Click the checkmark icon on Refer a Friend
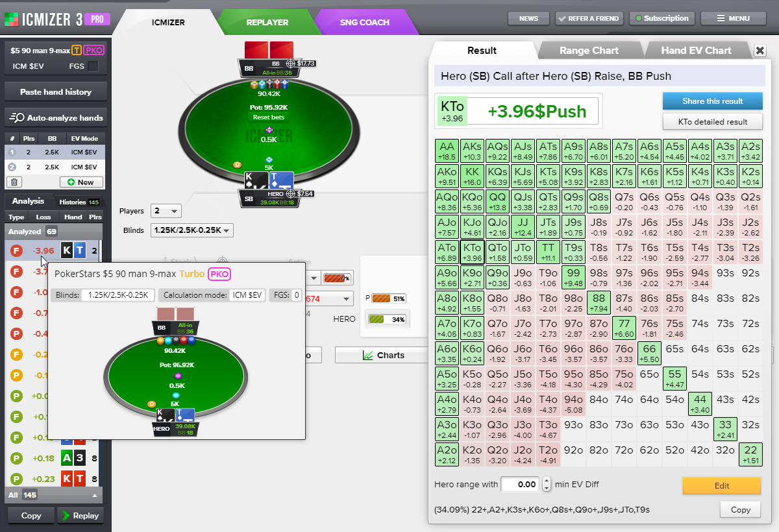This screenshot has height=532, width=779. tap(562, 18)
